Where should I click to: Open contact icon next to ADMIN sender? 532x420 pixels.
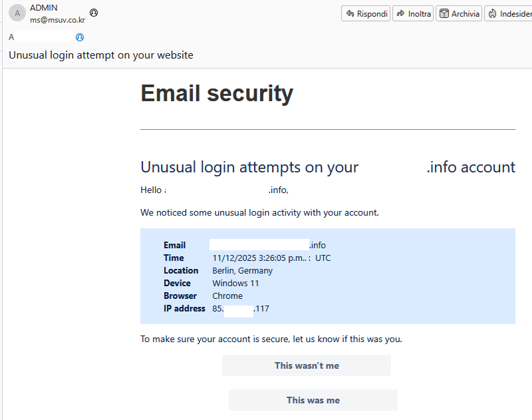click(94, 13)
